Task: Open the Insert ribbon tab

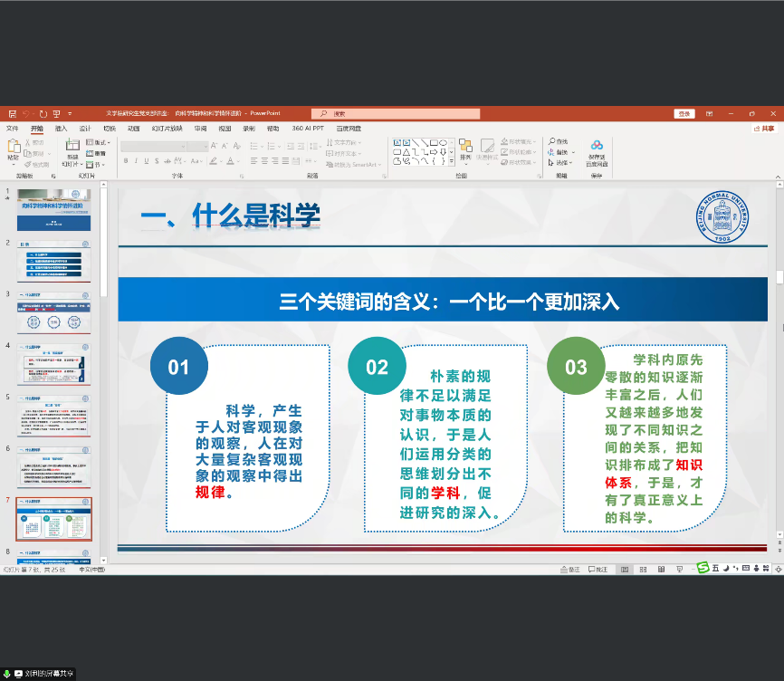Action: coord(61,129)
